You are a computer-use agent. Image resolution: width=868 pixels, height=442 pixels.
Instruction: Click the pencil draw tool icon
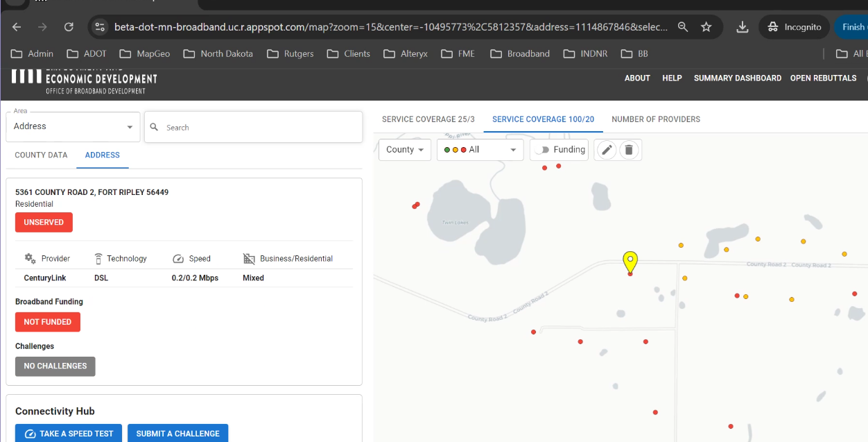[x=607, y=150]
